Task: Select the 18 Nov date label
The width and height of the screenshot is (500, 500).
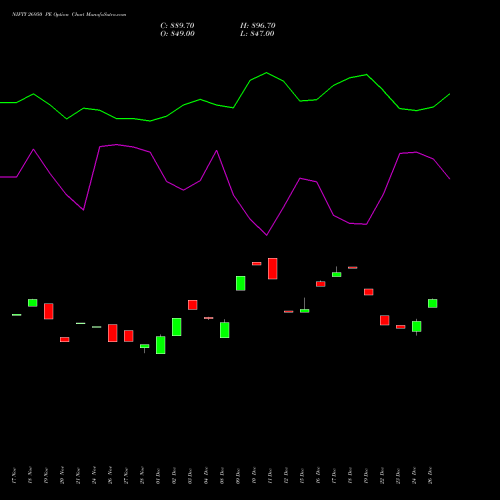Action: [x=30, y=476]
